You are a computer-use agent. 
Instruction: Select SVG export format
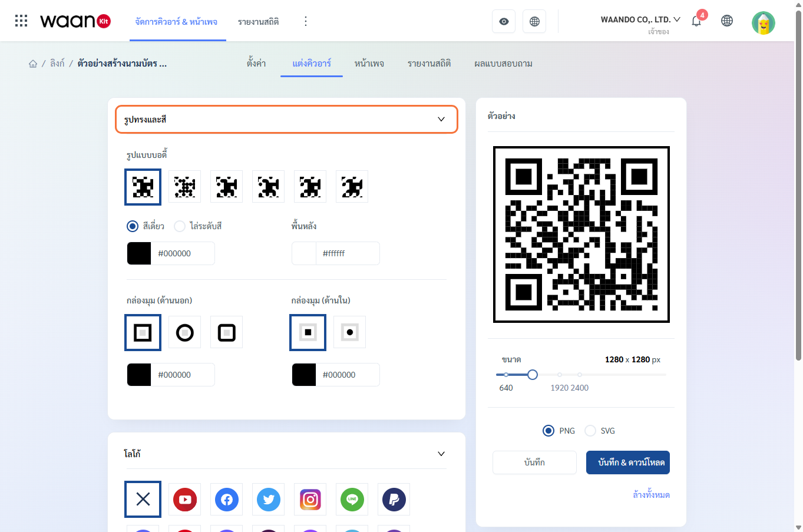[590, 431]
